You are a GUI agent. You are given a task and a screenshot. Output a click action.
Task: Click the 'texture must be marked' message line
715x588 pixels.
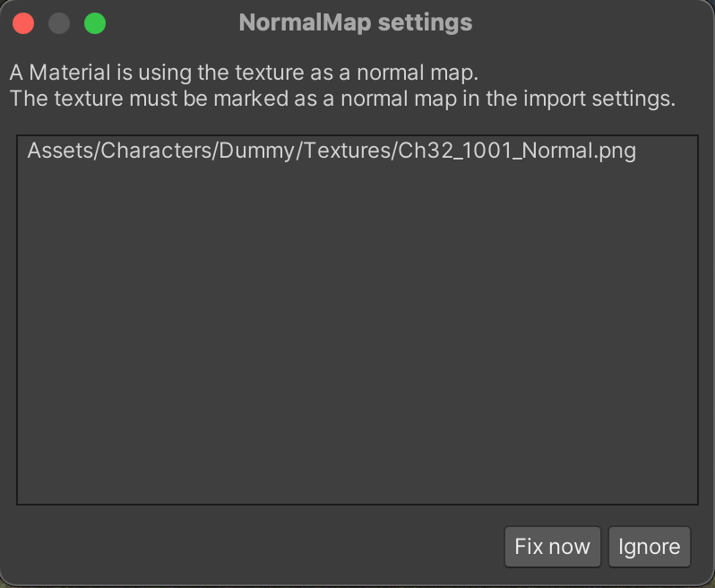tap(342, 99)
